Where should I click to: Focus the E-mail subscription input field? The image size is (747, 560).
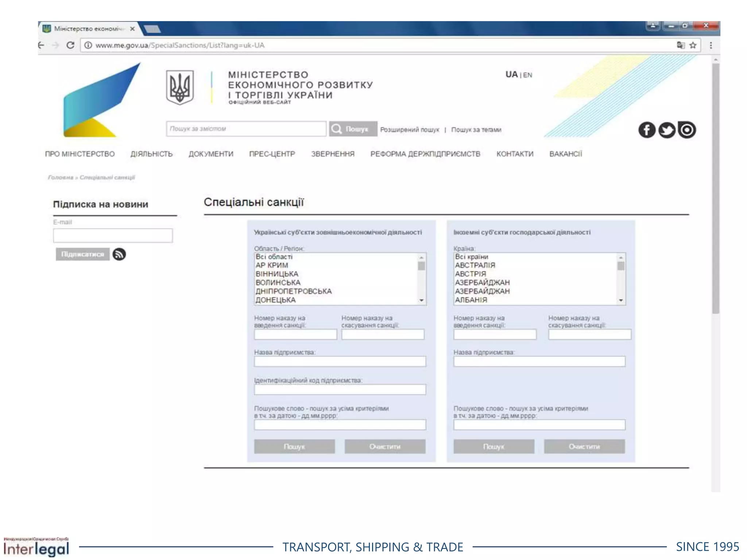tap(113, 236)
